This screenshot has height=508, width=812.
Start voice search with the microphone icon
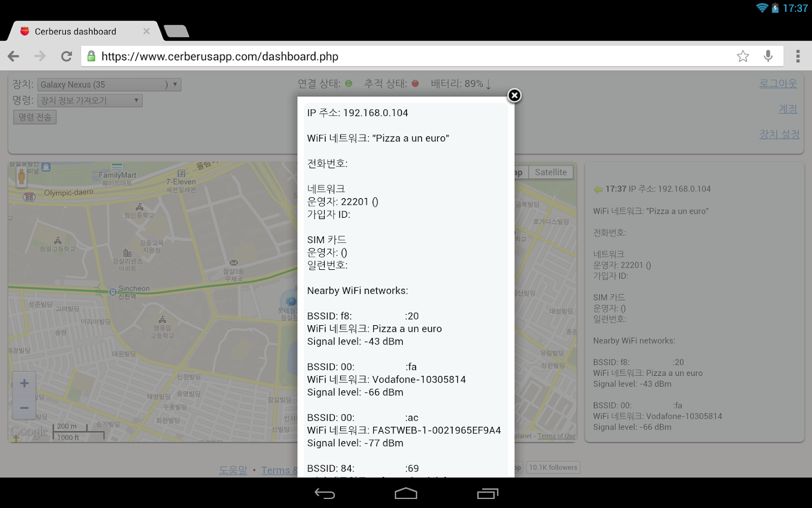[767, 56]
